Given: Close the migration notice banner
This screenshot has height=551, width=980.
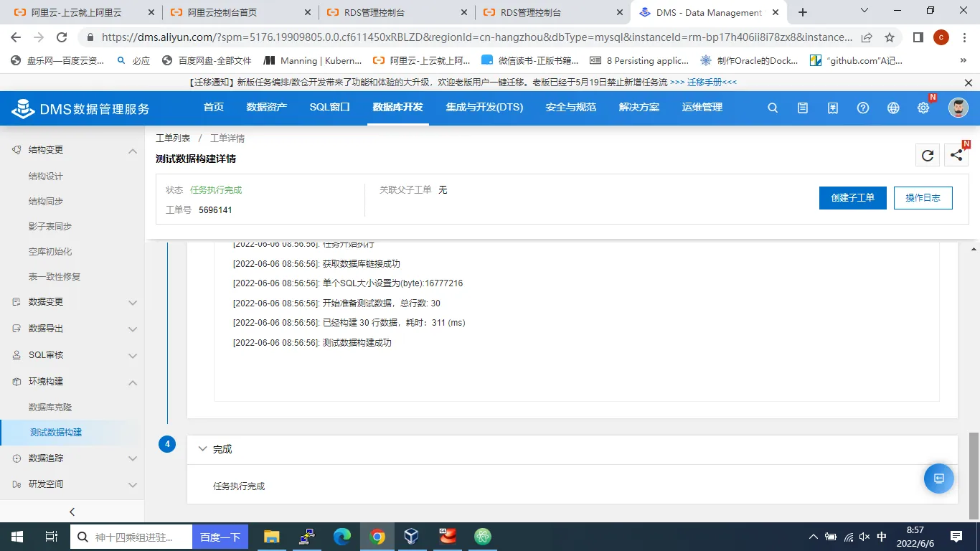Looking at the screenshot, I should tap(969, 83).
